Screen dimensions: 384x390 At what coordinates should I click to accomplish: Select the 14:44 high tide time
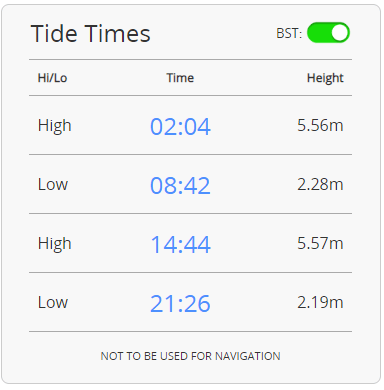point(180,245)
